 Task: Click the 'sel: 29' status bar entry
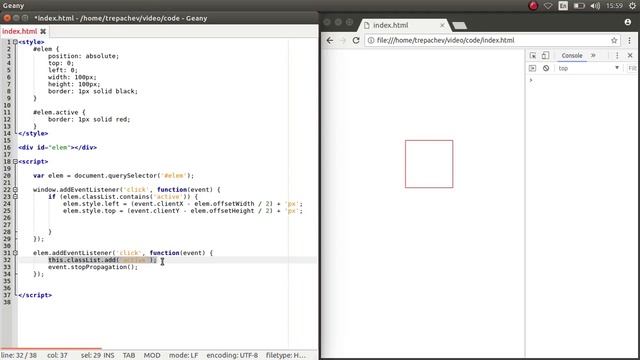[91, 356]
